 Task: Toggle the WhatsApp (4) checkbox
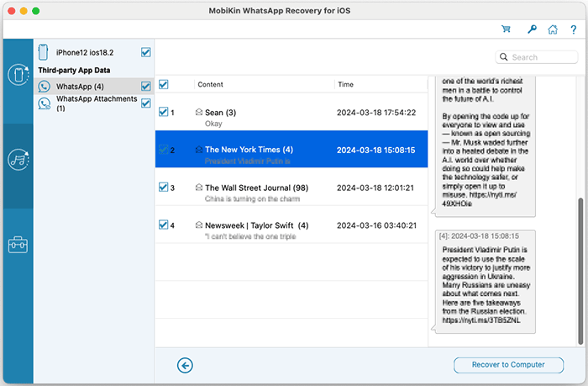tap(146, 87)
